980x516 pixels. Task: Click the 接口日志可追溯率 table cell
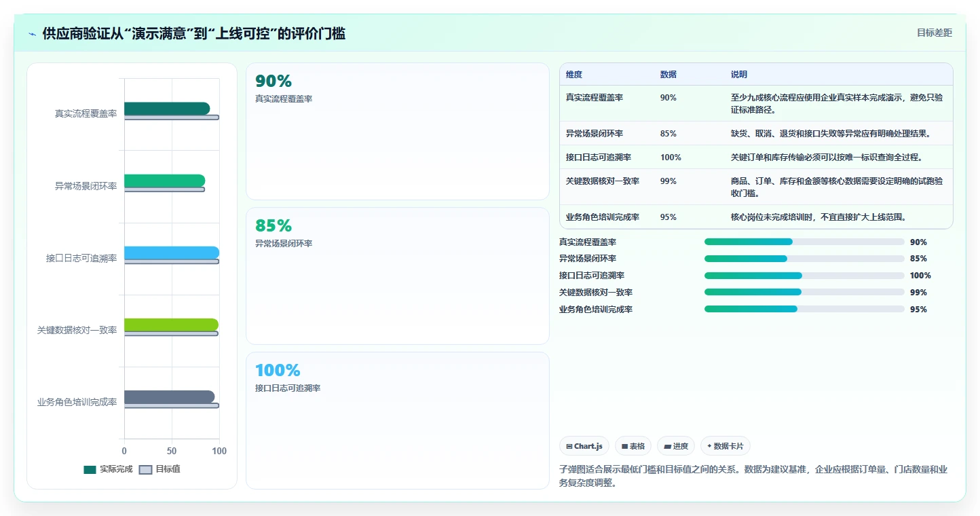tap(599, 158)
